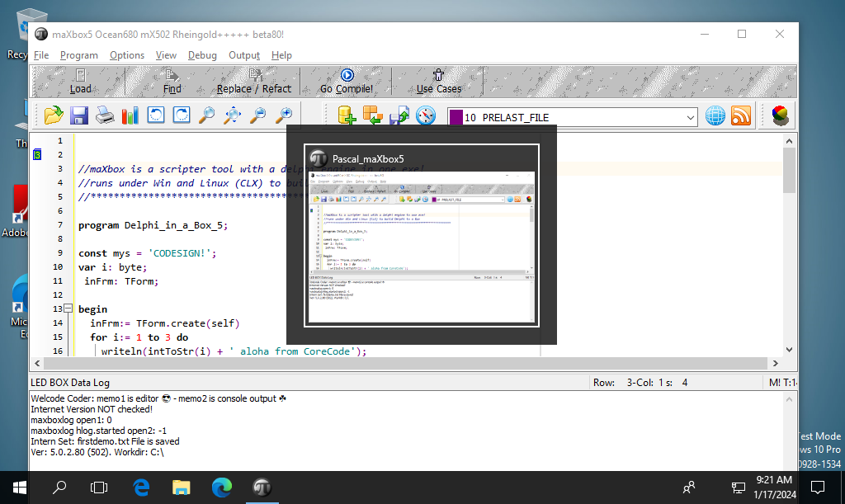Click the magnifier with plus zoom icon
Image resolution: width=845 pixels, height=504 pixels.
284,115
